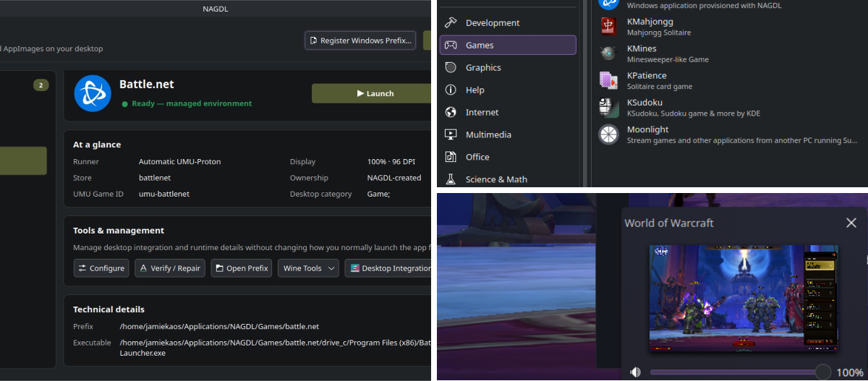Viewport: 868px width, 381px height.
Task: Select the Internet category
Action: click(508, 112)
